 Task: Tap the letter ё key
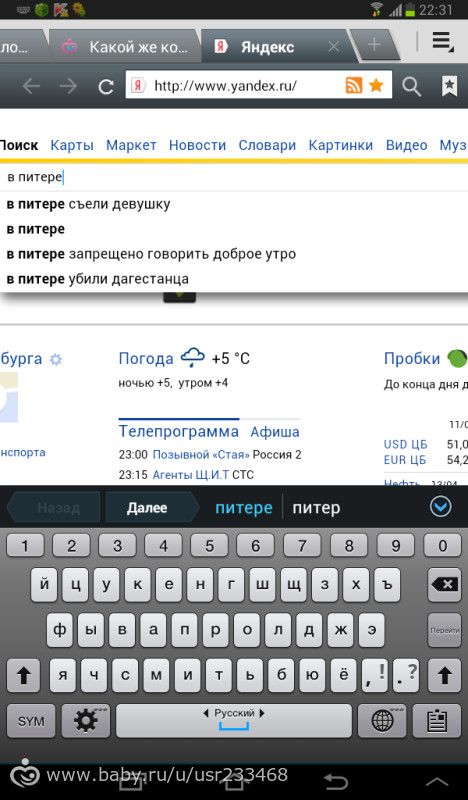point(343,676)
